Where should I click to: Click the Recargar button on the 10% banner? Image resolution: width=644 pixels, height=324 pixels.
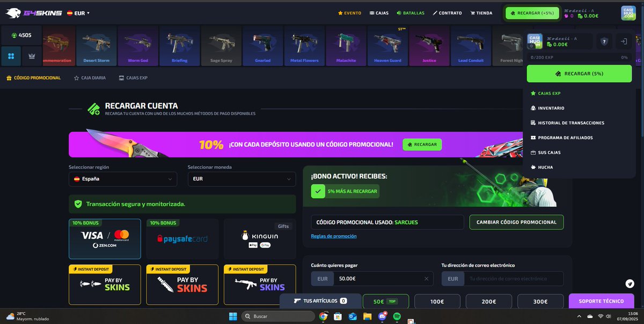click(x=422, y=145)
